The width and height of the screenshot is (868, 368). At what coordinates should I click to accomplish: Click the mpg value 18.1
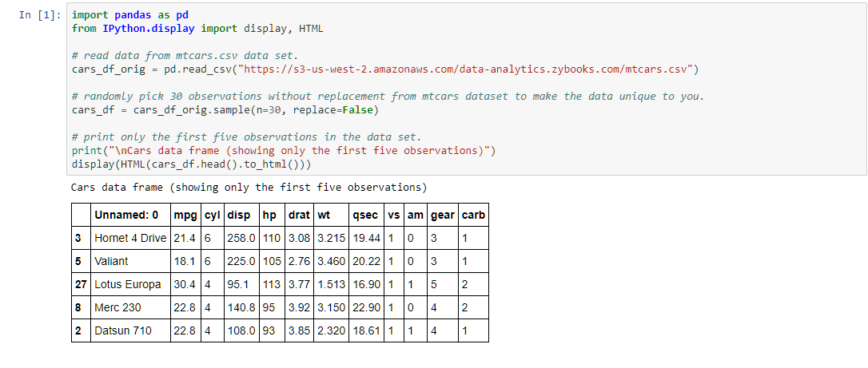point(185,261)
